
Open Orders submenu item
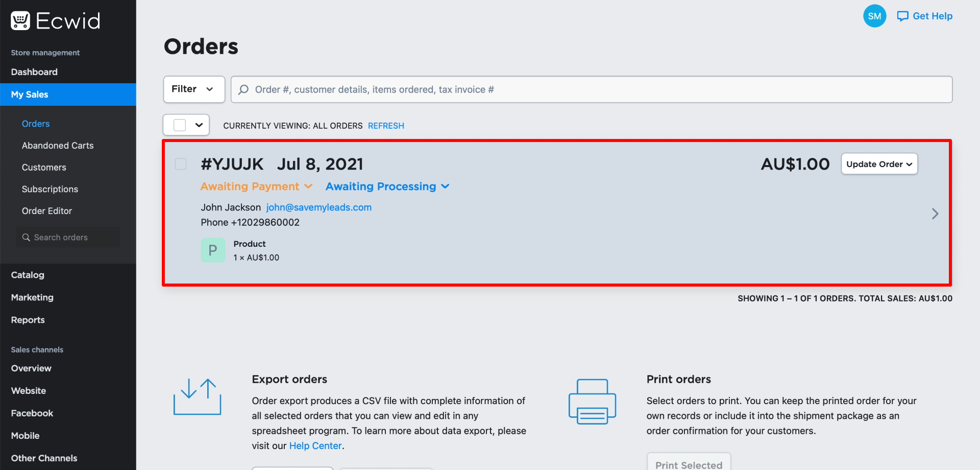pyautogui.click(x=36, y=124)
